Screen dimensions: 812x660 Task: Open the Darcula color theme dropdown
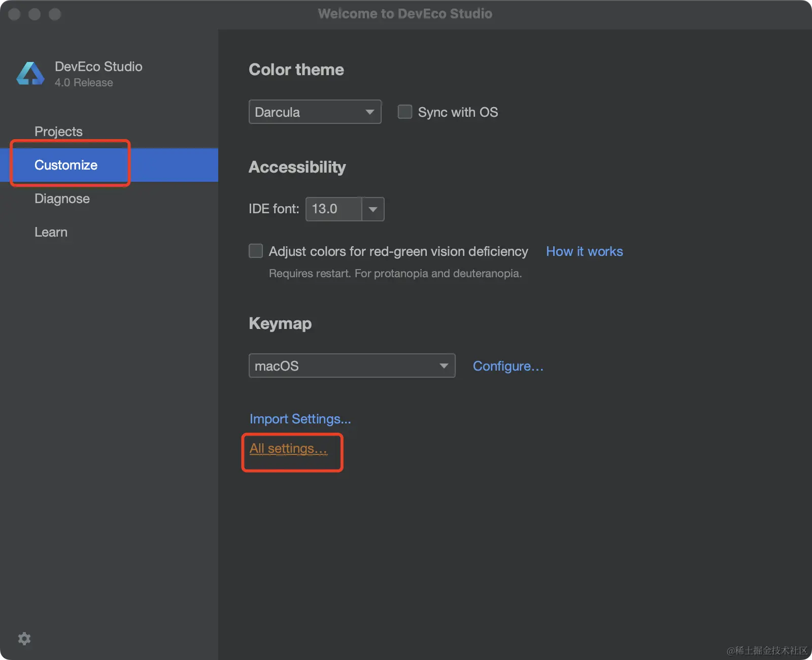(x=315, y=112)
